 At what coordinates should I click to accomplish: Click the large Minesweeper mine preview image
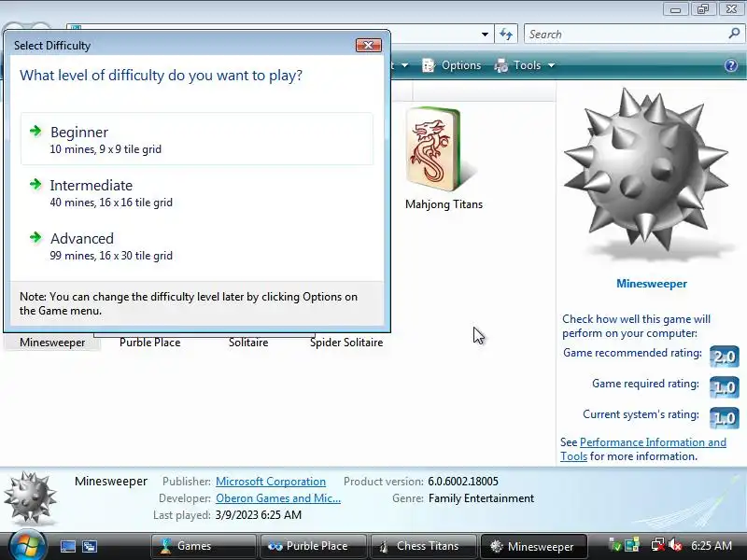[647, 172]
